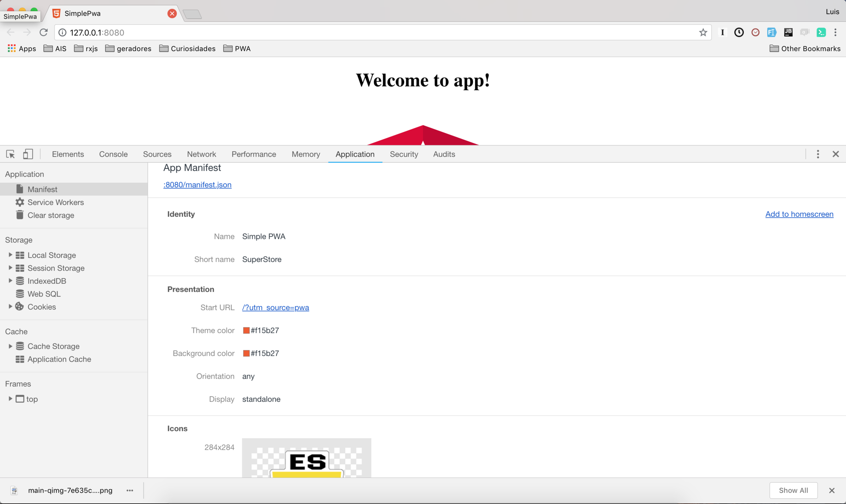Expand the top frame node
Screen dimensions: 846x504
coord(10,399)
